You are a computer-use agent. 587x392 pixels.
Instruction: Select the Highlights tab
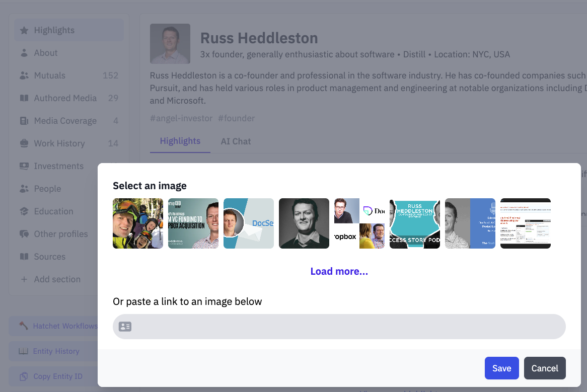tap(180, 141)
